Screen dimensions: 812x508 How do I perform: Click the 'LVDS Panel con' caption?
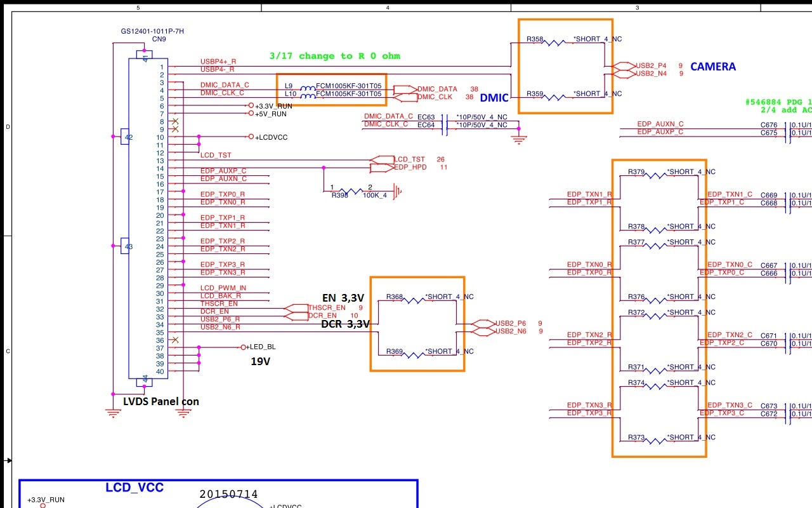(x=161, y=401)
